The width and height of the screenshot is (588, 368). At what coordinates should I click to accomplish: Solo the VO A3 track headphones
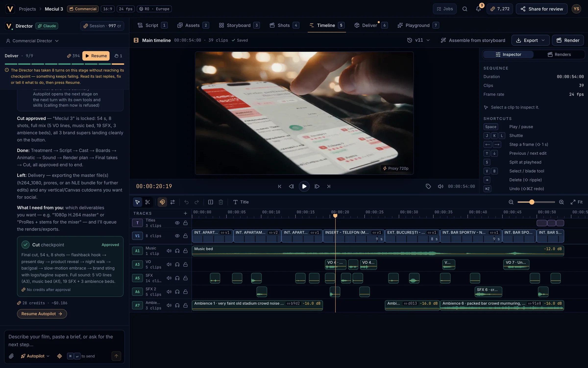(177, 264)
